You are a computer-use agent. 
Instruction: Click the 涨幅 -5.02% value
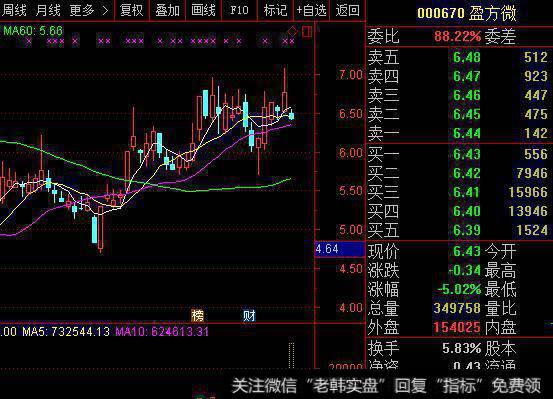pos(459,289)
